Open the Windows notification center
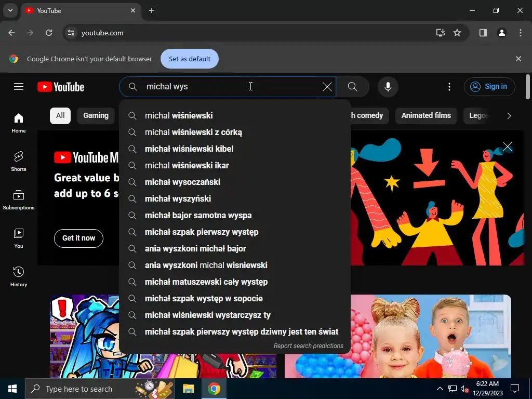The height and width of the screenshot is (399, 532). pyautogui.click(x=515, y=389)
